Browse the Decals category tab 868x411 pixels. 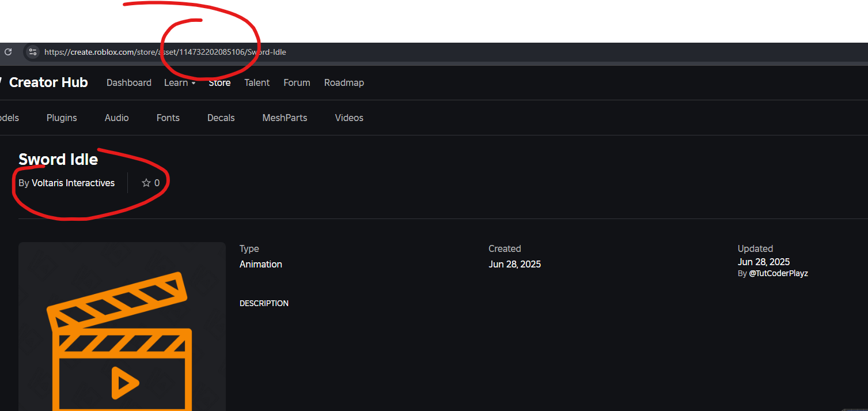(221, 118)
